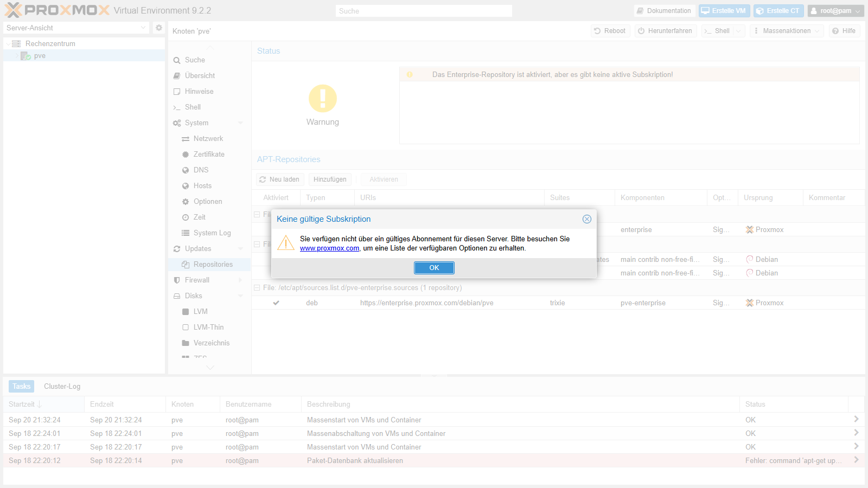Open Verzeichnis in the node menu
The width and height of the screenshot is (868, 488).
(x=212, y=343)
